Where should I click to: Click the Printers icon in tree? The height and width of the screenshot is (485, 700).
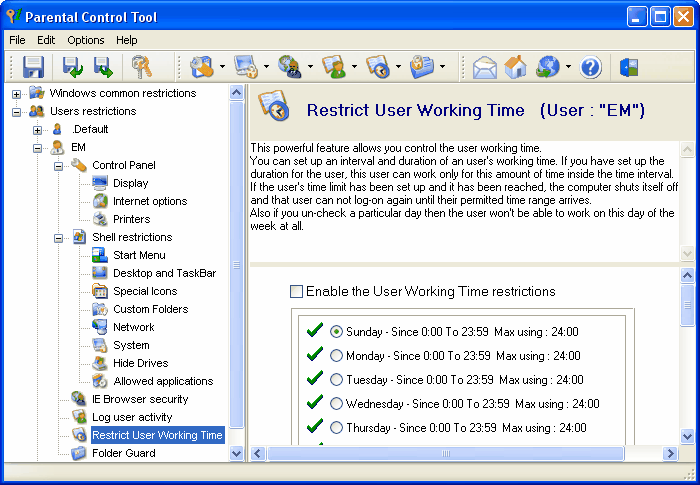[100, 219]
